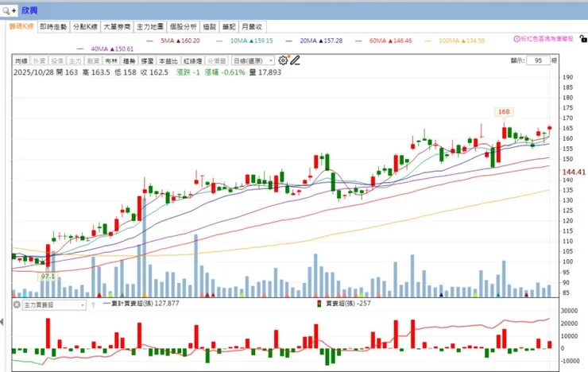The image size is (588, 372).
Task: Toggle the 外資 overlay button
Action: (40, 60)
